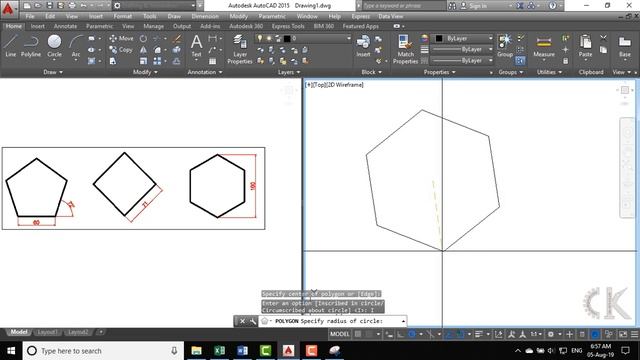Click the Properties ByLayer black color swatch
Image resolution: width=640 pixels, height=360 pixels.
pyautogui.click(x=439, y=38)
